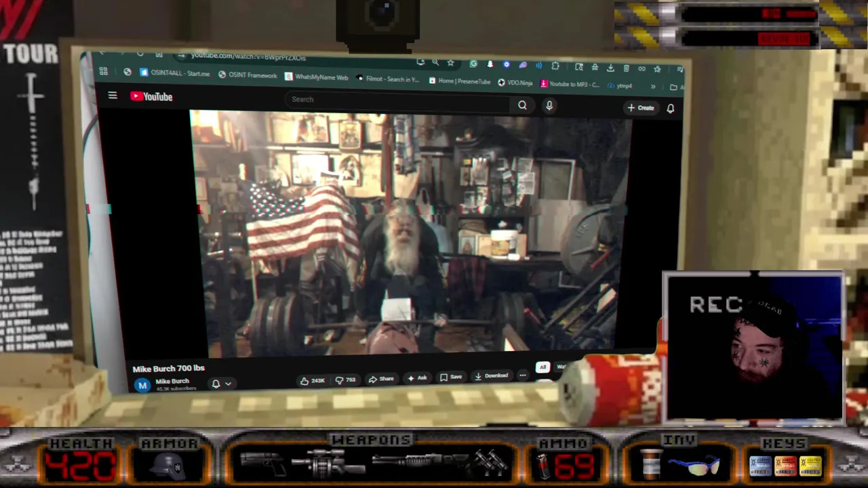Select the All filter chip
The width and height of the screenshot is (868, 488).
point(542,367)
